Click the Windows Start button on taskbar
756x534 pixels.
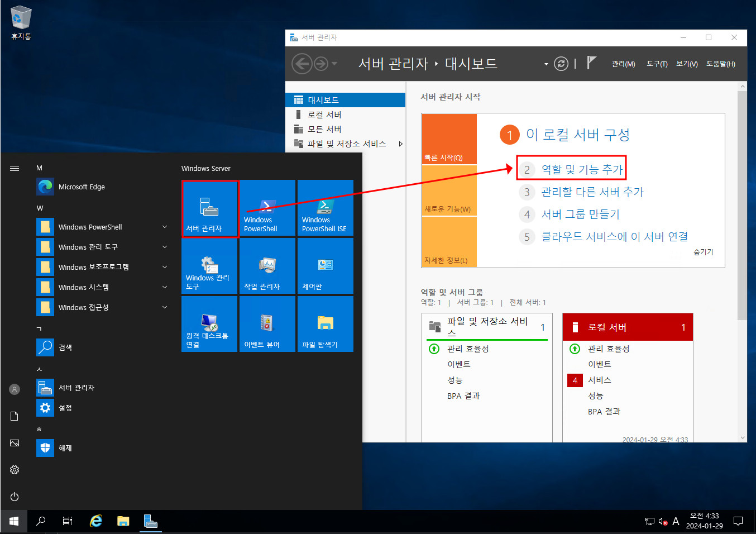(14, 521)
